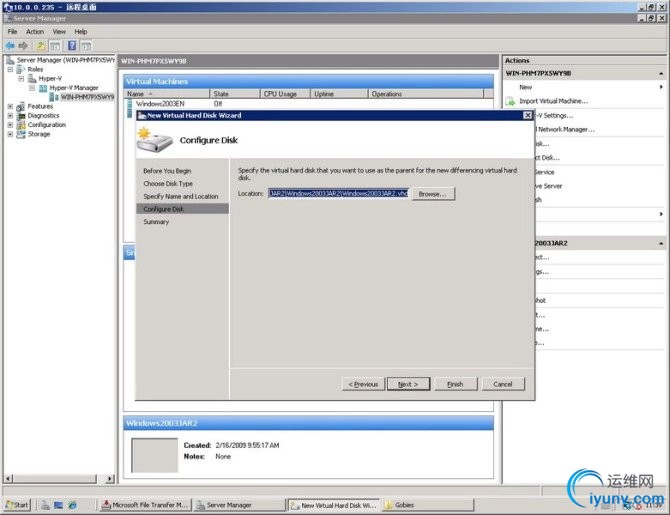670x515 pixels.
Task: Expand the Diagnostics tree node
Action: [10, 116]
